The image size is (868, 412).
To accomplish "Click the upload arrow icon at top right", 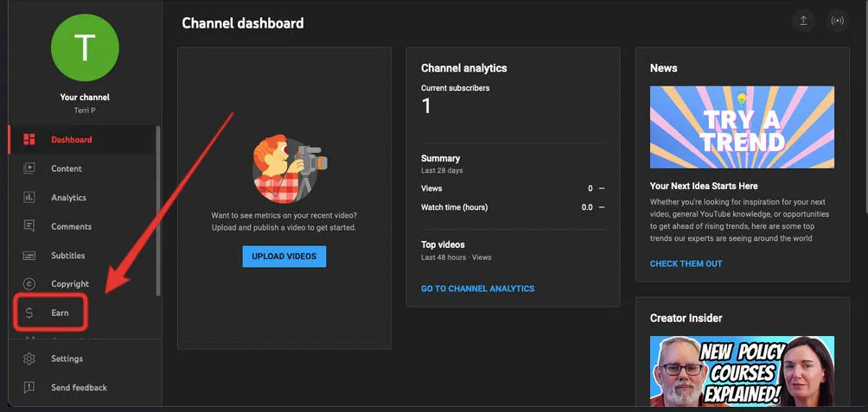I will pos(803,21).
